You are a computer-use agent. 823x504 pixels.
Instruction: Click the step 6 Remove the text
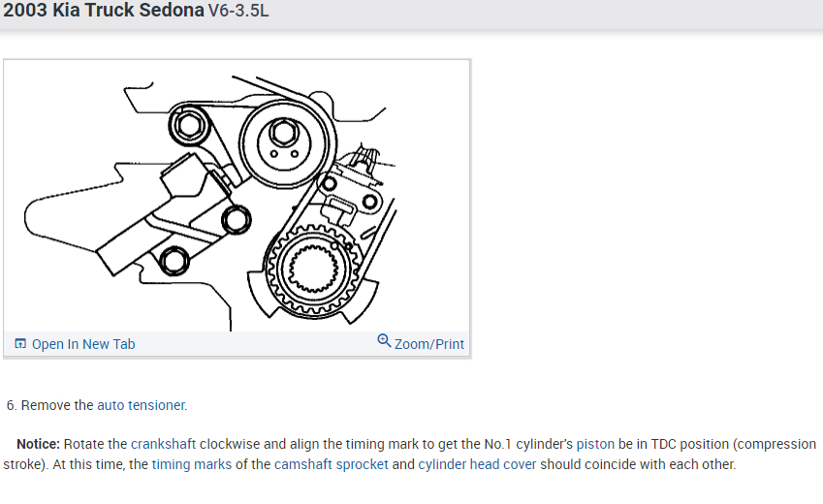49,405
